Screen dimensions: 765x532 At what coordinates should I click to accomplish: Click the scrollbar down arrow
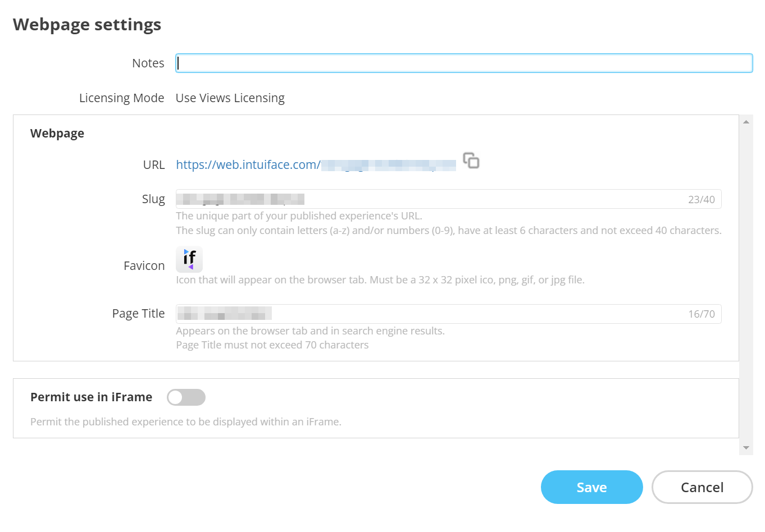pyautogui.click(x=746, y=447)
